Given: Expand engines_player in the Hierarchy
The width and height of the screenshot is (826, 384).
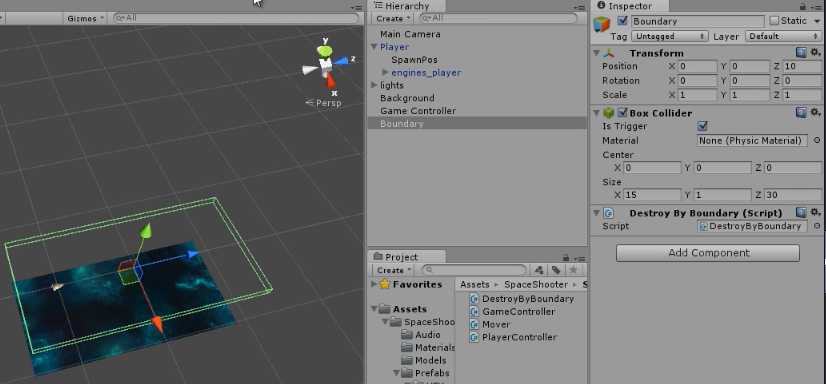Looking at the screenshot, I should pos(385,72).
